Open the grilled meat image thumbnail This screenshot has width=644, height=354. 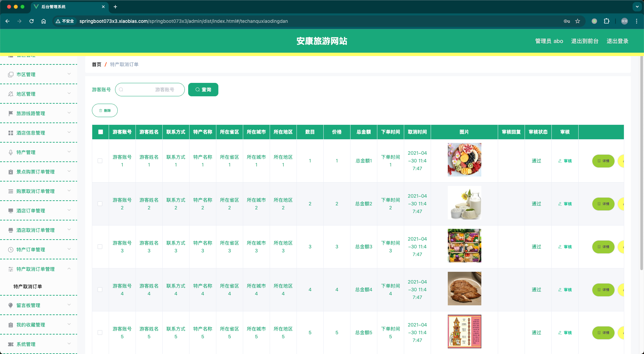pyautogui.click(x=465, y=289)
